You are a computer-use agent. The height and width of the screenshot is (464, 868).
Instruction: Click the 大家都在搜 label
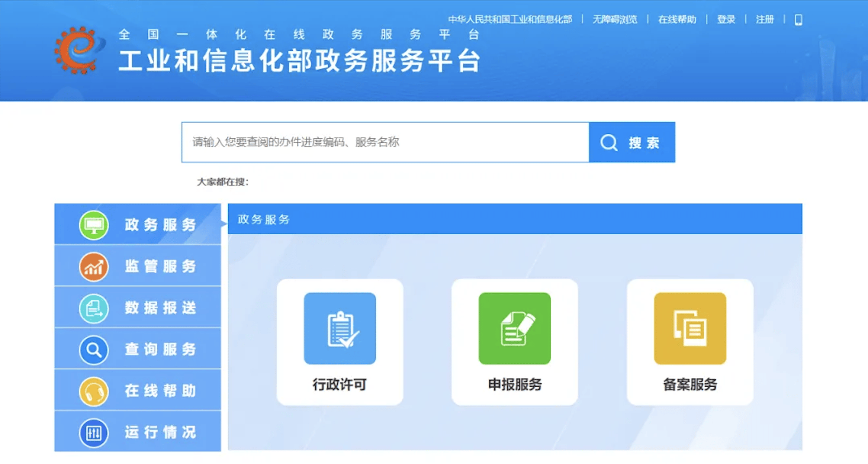[223, 182]
